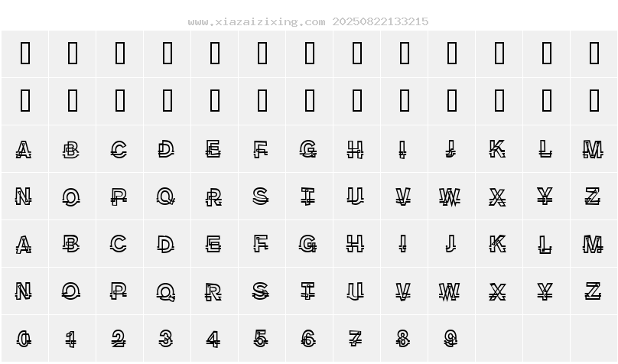
Task: Pick letter Z in the first alphabet set
Action: tap(594, 197)
